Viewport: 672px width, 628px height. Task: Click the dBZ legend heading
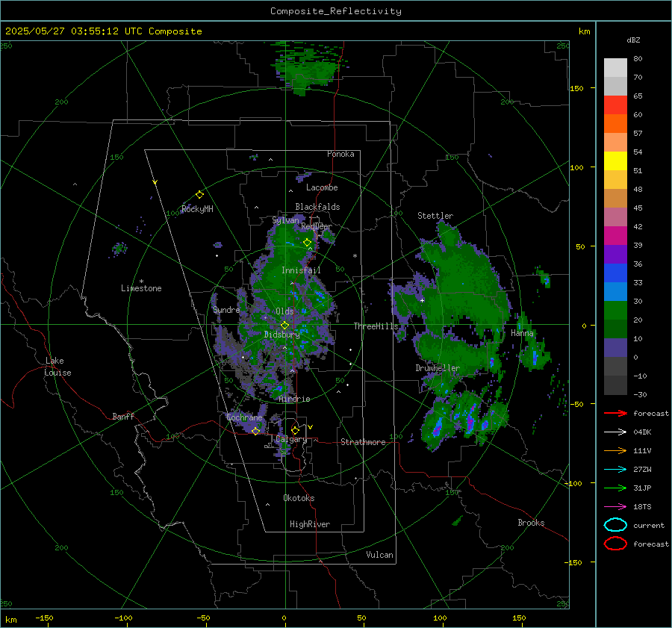633,40
